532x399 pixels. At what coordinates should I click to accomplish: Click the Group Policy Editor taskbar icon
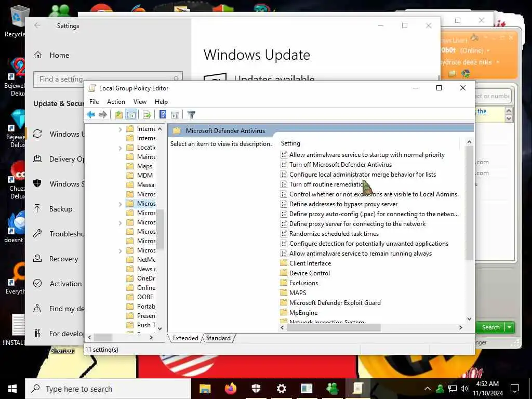pyautogui.click(x=357, y=389)
